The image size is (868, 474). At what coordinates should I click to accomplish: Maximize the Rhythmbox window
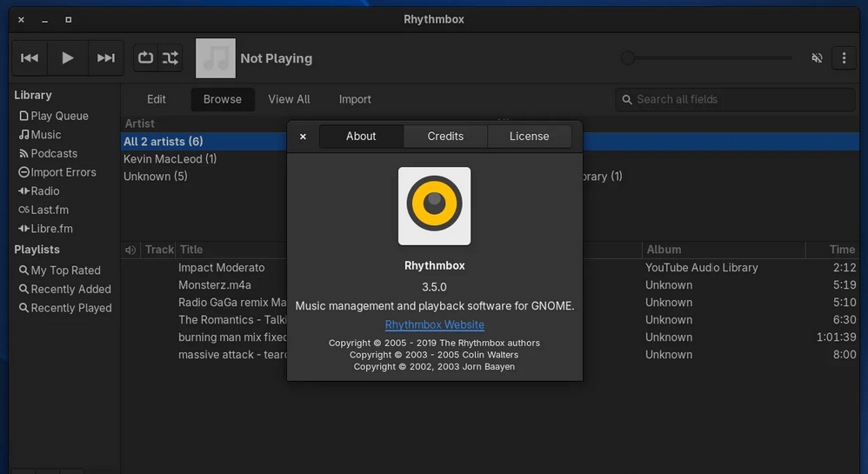pyautogui.click(x=69, y=20)
